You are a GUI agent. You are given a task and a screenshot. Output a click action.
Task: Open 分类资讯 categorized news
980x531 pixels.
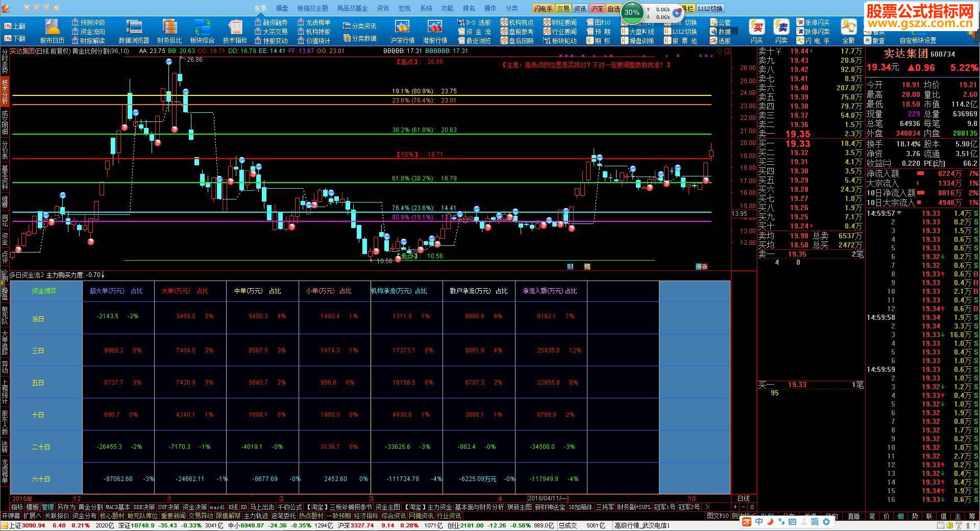coord(360,26)
